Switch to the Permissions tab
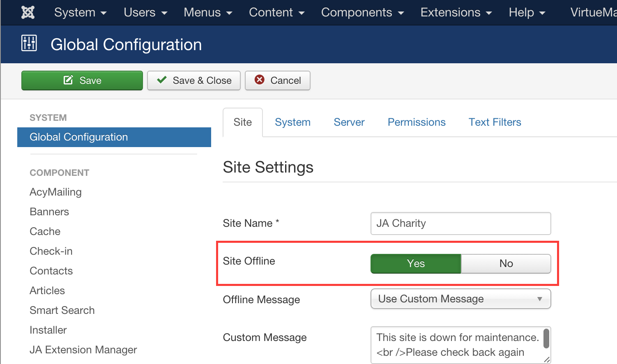Screen dimensions: 617x364 pyautogui.click(x=417, y=122)
